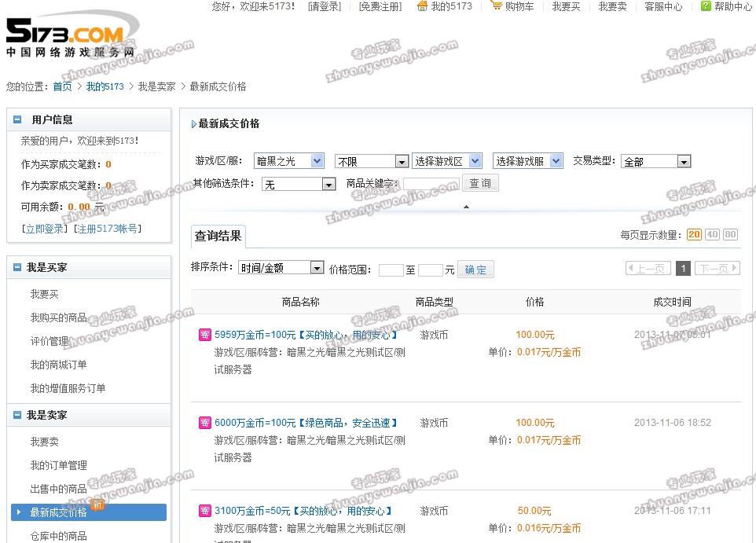Collapse 我是卖家 section minus icon
This screenshot has height=543, width=756.
[17, 415]
